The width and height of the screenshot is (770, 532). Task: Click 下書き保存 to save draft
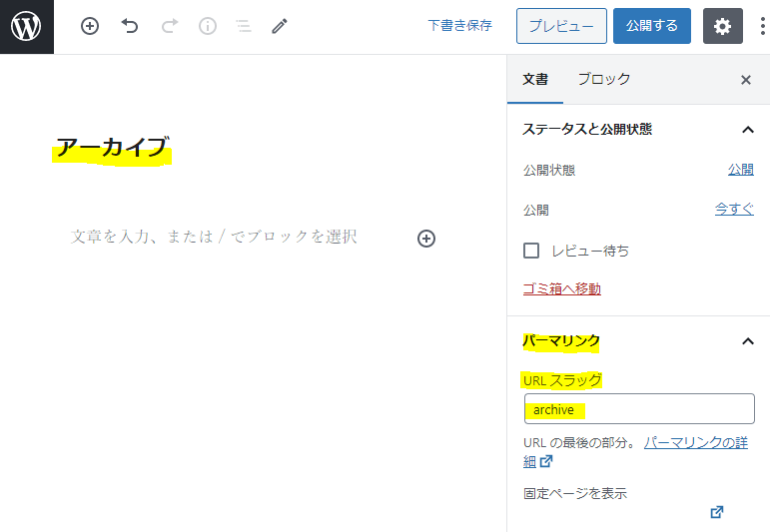tap(459, 26)
